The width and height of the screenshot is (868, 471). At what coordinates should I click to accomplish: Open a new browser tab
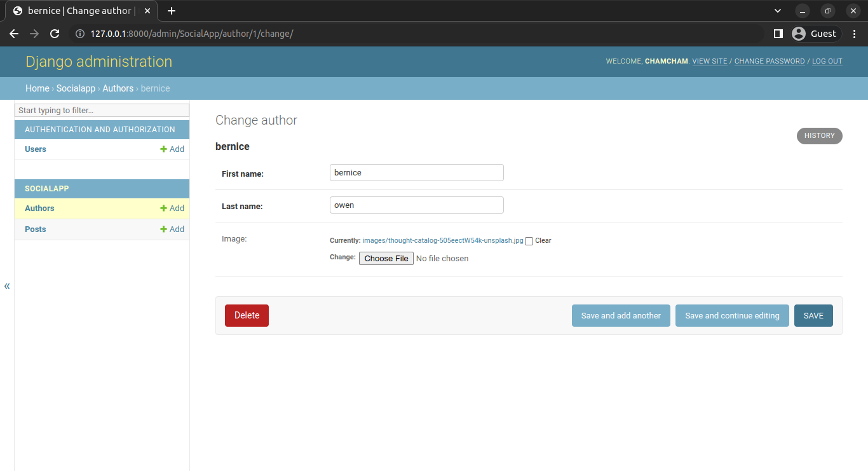172,11
